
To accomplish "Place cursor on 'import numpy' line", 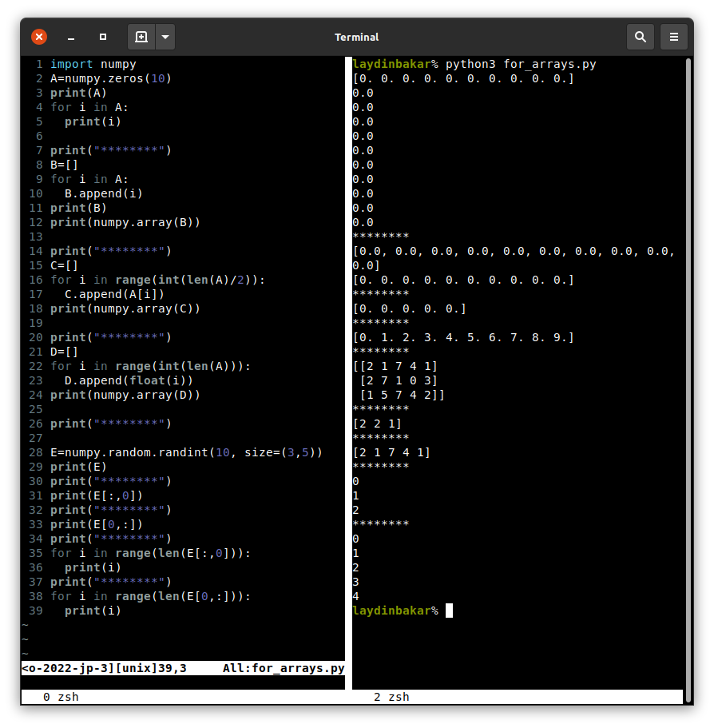I will click(x=93, y=64).
